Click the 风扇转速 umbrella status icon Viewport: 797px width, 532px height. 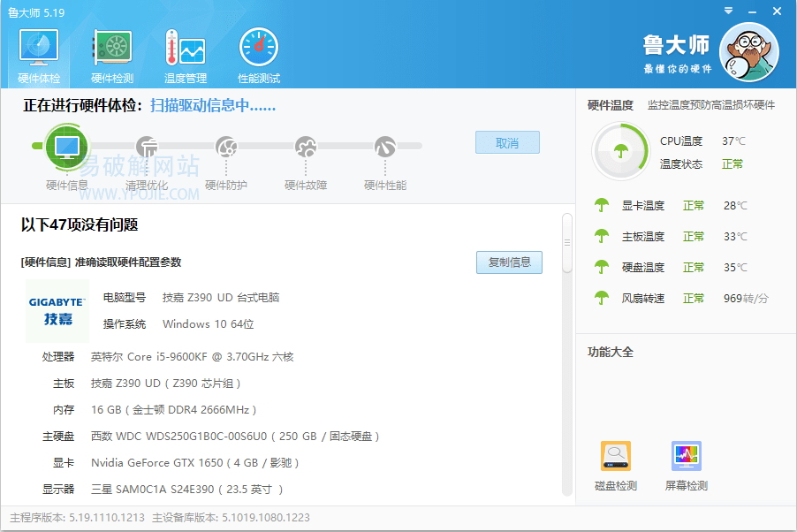602,298
